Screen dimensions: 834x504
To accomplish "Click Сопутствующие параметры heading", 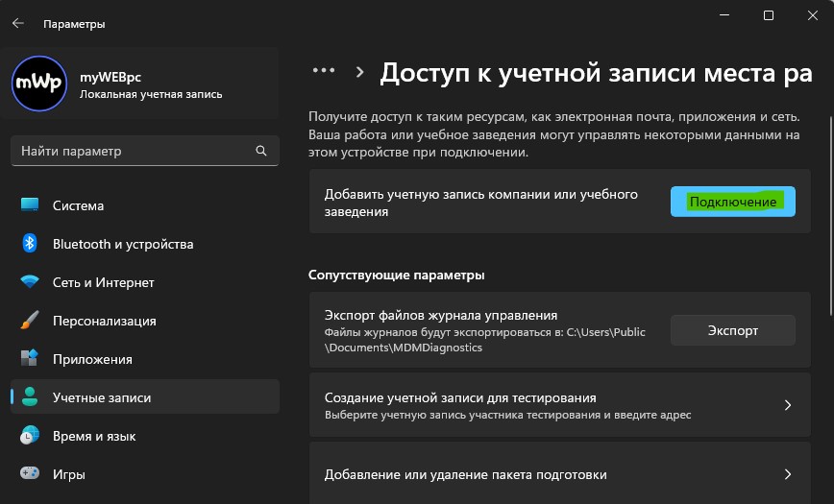I will pyautogui.click(x=396, y=275).
